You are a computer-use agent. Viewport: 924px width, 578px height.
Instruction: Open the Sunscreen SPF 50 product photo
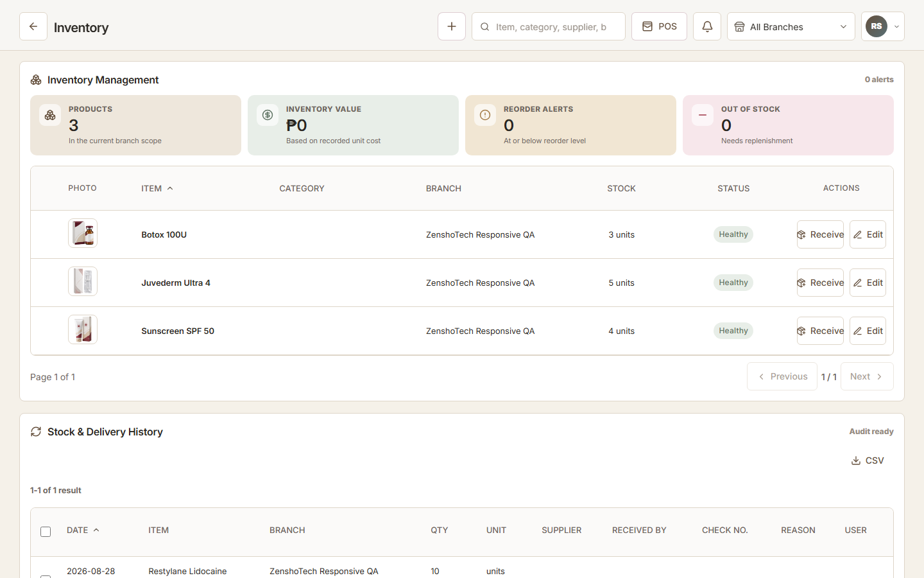tap(83, 329)
